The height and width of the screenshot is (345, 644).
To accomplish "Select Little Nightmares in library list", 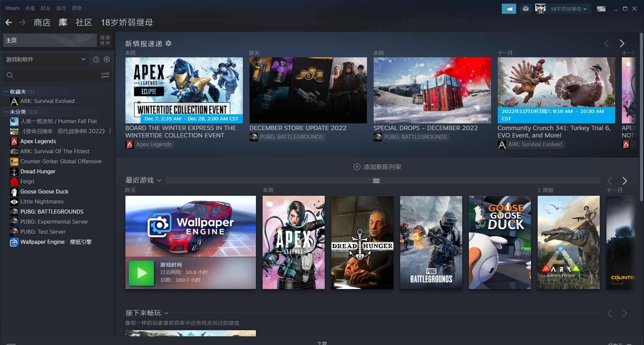I will pos(42,202).
